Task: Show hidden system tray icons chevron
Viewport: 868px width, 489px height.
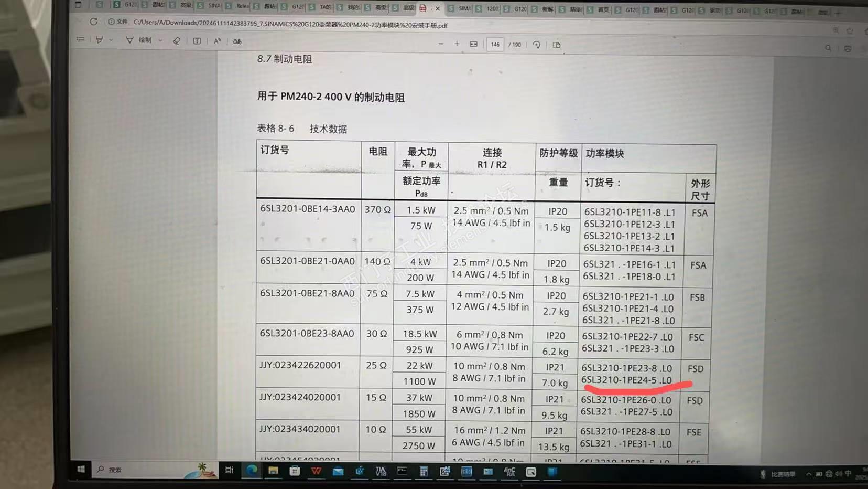Action: coord(809,474)
